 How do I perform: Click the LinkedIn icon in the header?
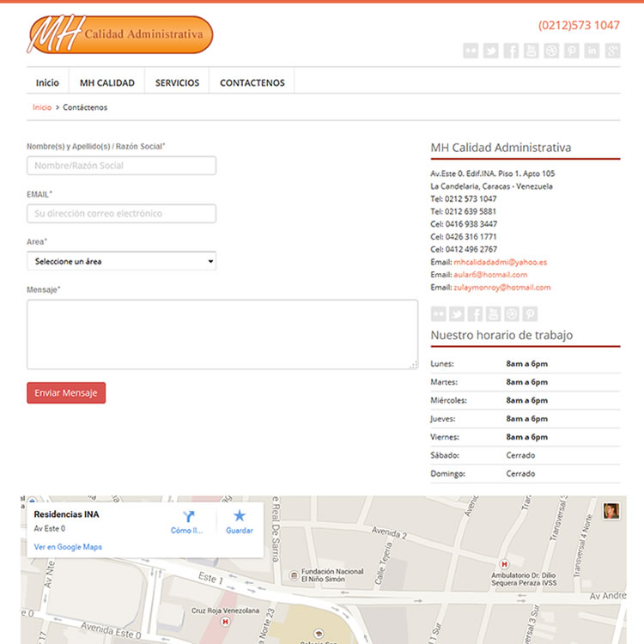592,51
